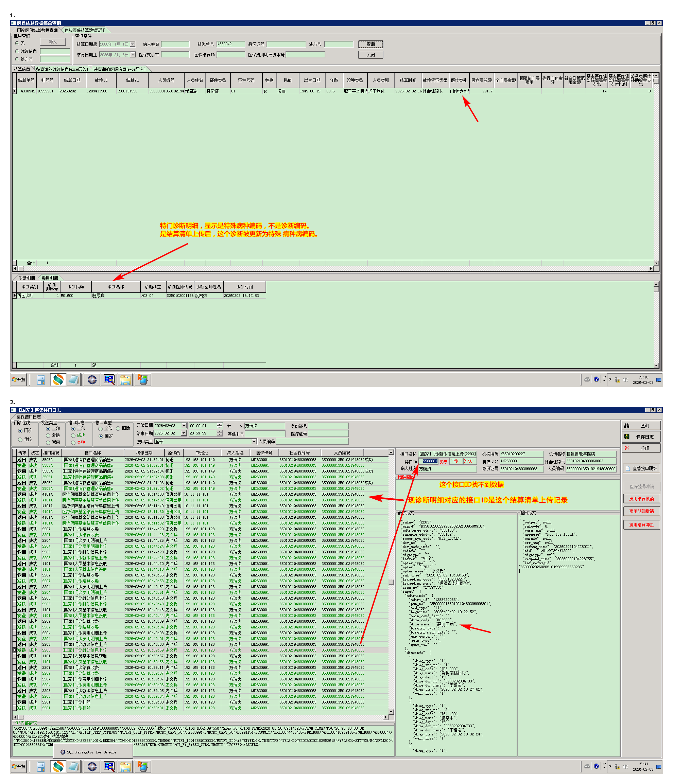673x784 pixels.
Task: Click the floppy disk 保存日志 icon
Action: point(627,436)
